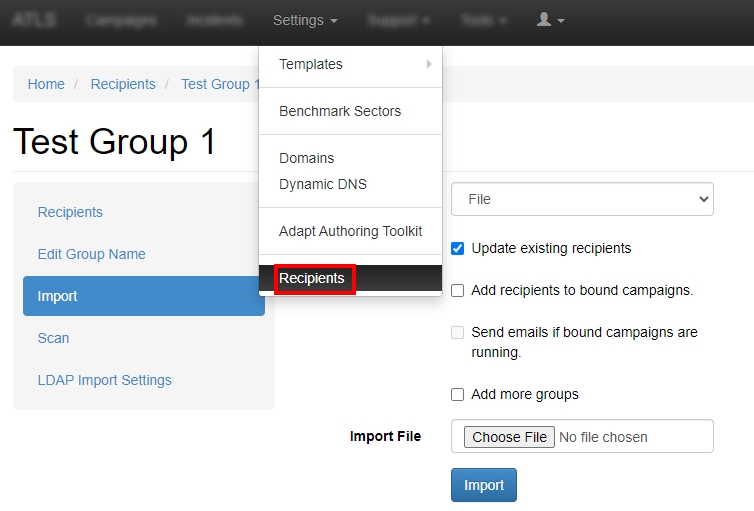Enable Update existing recipients checkbox

(x=458, y=248)
